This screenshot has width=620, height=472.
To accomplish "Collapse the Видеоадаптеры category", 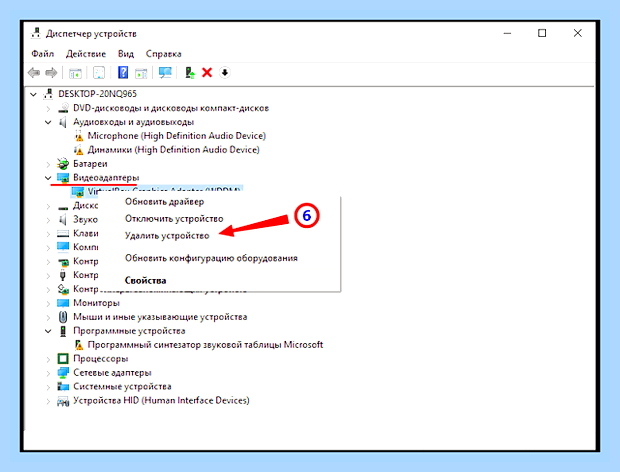I will [48, 178].
